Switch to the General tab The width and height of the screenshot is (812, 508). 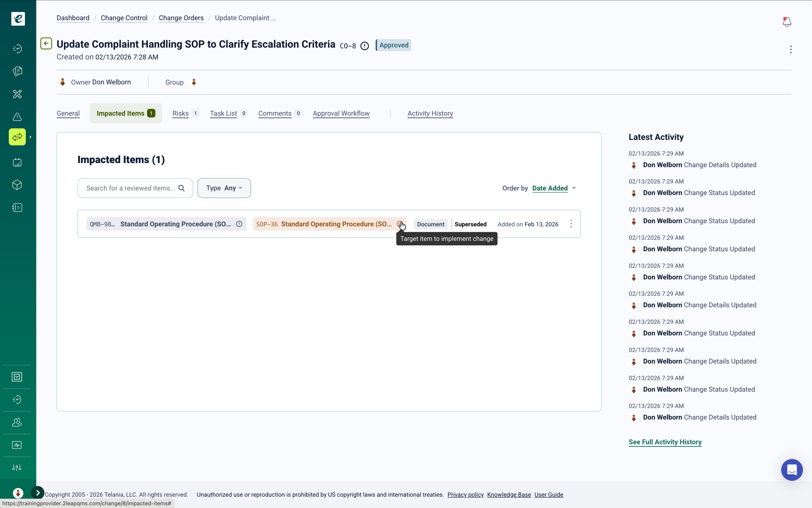pos(68,114)
